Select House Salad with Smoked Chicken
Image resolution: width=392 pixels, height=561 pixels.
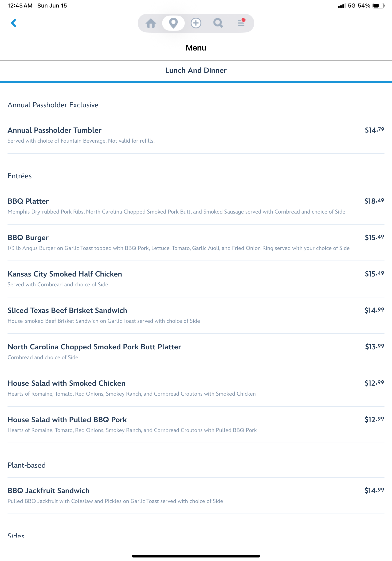tap(67, 383)
